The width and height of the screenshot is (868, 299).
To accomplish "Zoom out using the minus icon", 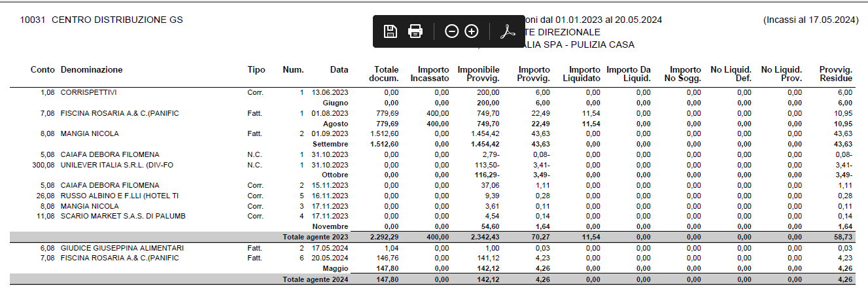I will click(x=451, y=31).
